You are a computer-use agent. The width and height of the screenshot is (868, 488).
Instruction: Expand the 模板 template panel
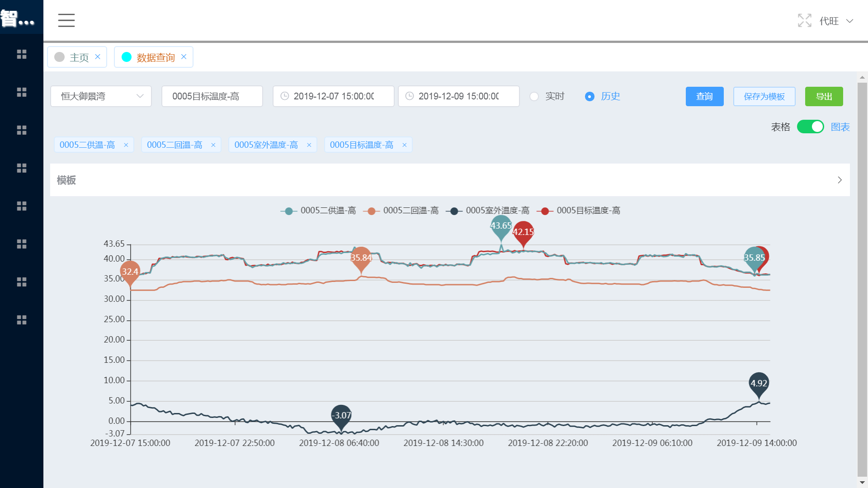pyautogui.click(x=840, y=180)
